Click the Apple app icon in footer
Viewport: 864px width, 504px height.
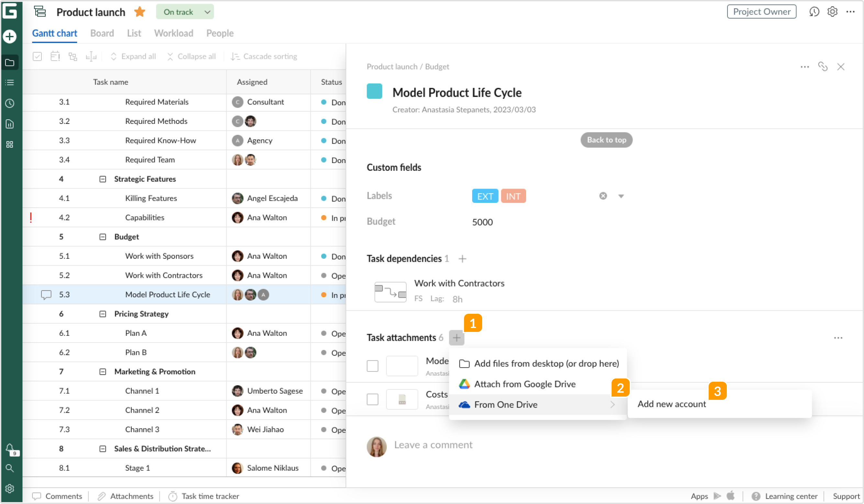pyautogui.click(x=731, y=496)
